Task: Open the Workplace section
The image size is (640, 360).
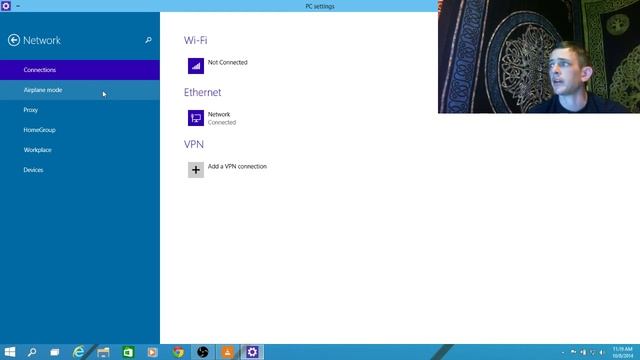Action: coord(80,150)
